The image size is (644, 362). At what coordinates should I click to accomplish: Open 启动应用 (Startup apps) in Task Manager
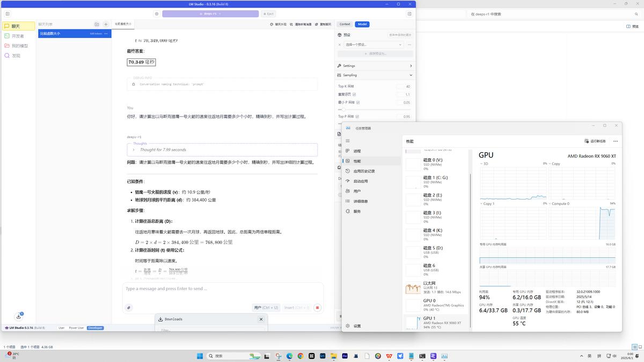point(371,181)
